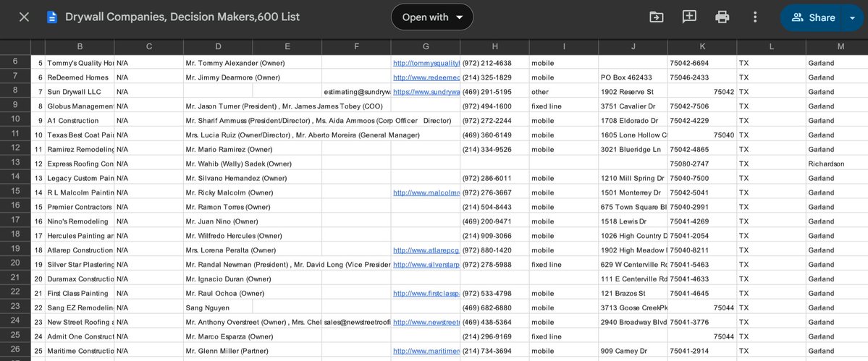The image size is (868, 361).
Task: Open the sundrywall website link
Action: point(426,92)
